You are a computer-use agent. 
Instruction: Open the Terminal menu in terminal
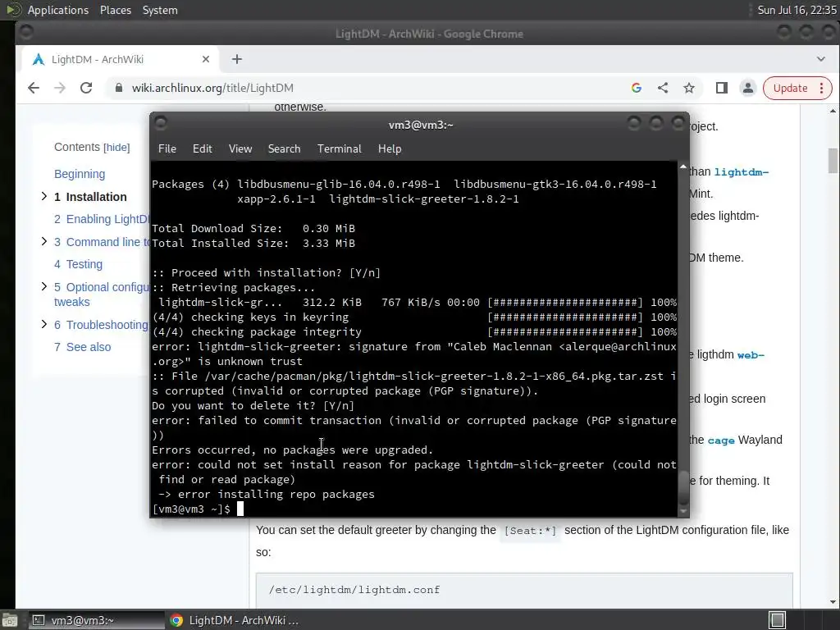click(339, 149)
